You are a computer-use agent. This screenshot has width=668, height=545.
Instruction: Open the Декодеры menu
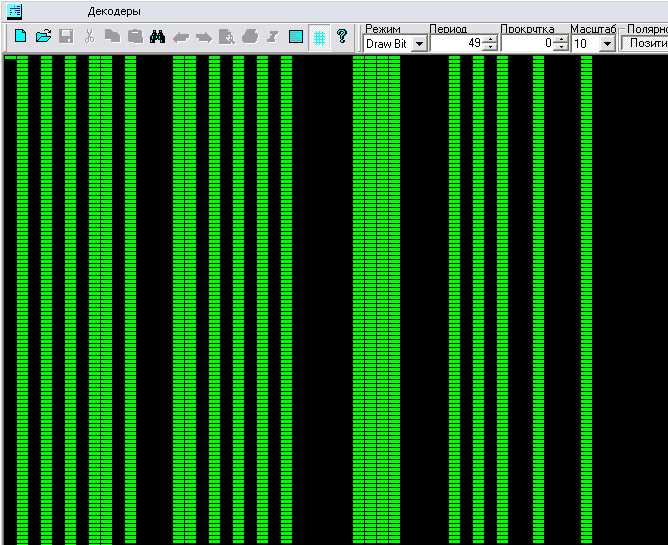click(114, 12)
